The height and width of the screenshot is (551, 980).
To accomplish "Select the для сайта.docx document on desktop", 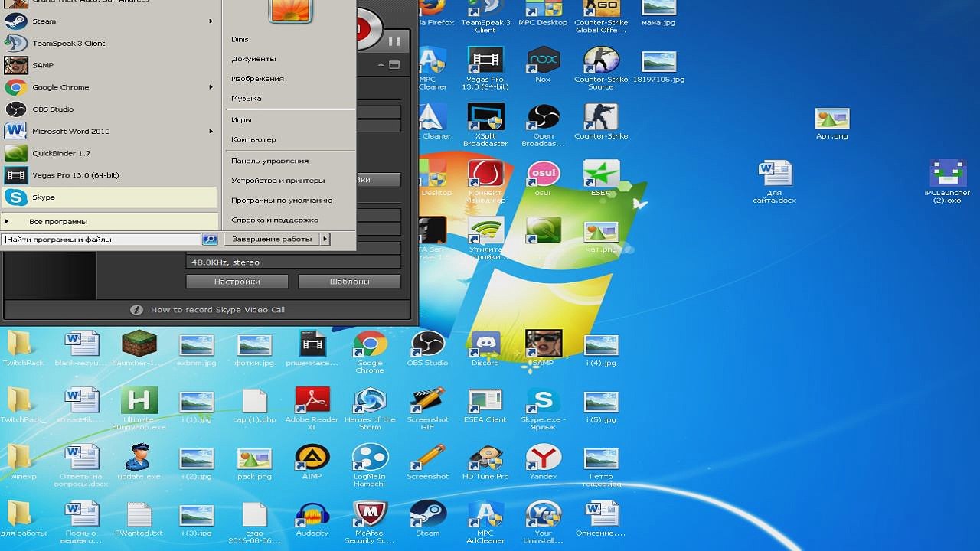I will coord(775,182).
